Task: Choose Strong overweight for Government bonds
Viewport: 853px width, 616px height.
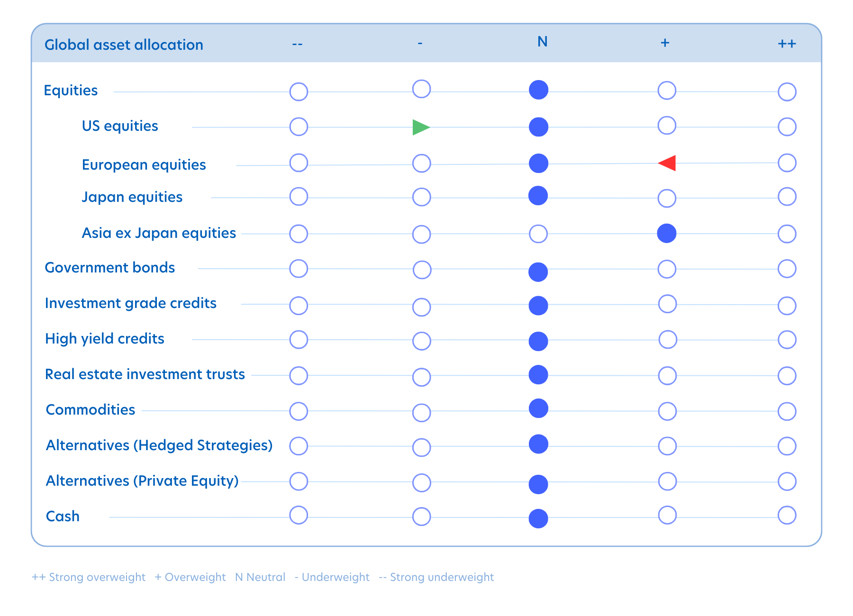Action: (787, 269)
